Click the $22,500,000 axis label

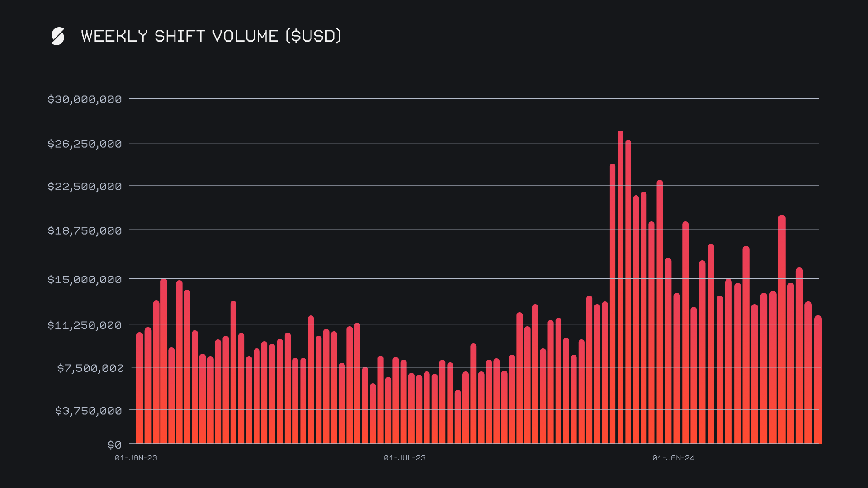click(x=85, y=187)
